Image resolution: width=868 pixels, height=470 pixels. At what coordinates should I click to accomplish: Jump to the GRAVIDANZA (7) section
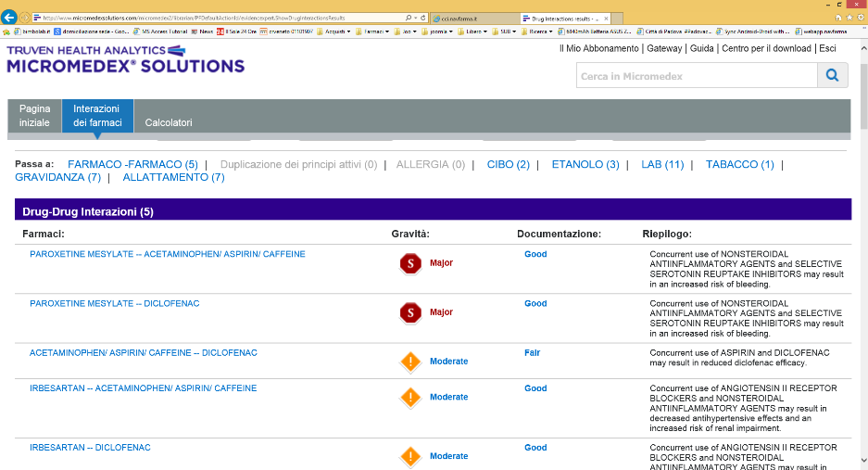click(57, 177)
